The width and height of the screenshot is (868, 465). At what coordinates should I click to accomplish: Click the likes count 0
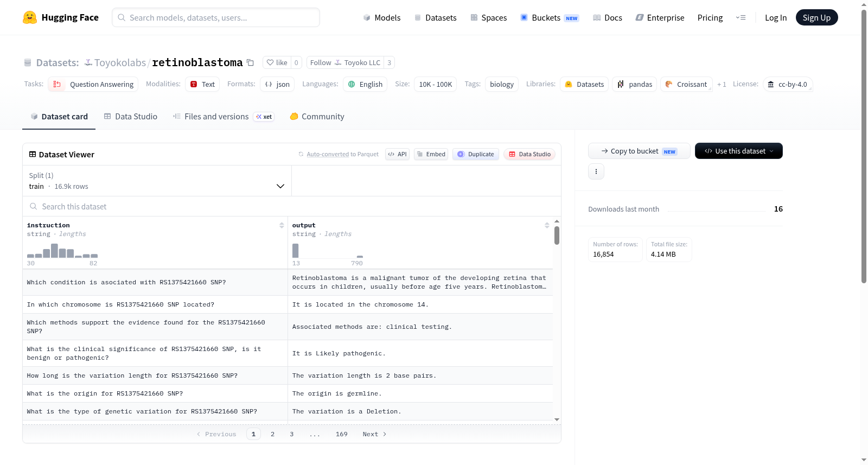(x=296, y=62)
